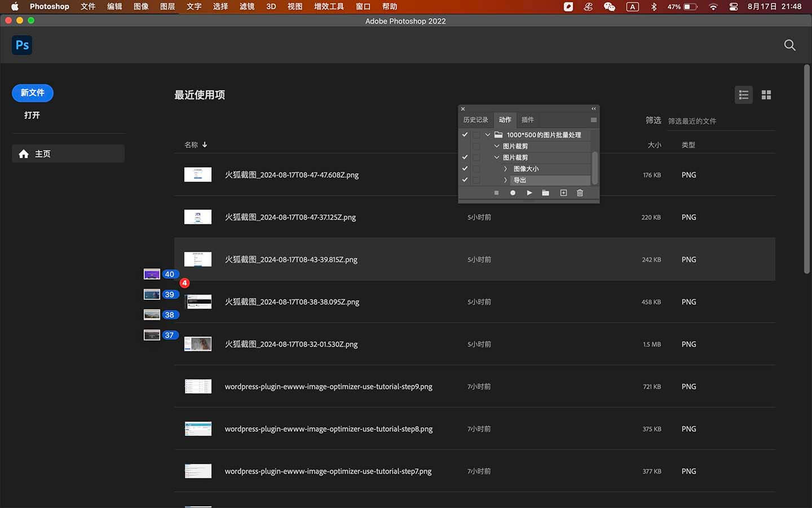This screenshot has width=812, height=508.
Task: Click thumbnail of ewww tutorial-step8 file
Action: 198,428
